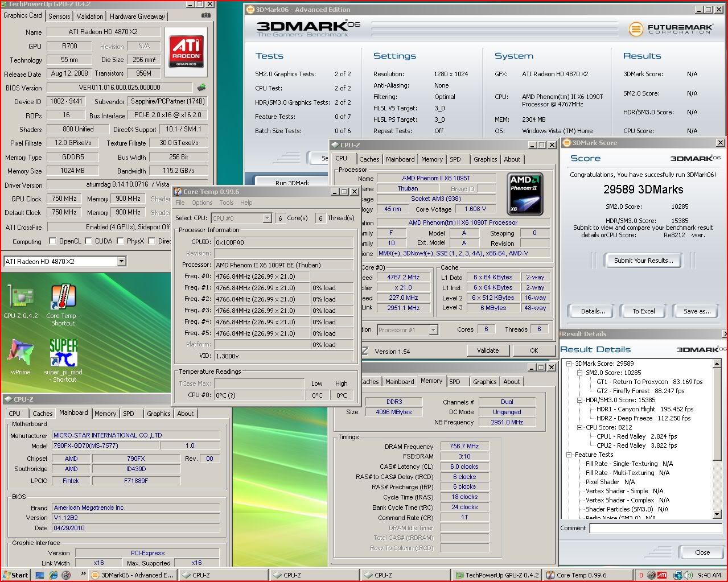Screen dimensions: 728x582
Task: Click the third quick launch icon by Internet Explorer
Action: coord(67,575)
